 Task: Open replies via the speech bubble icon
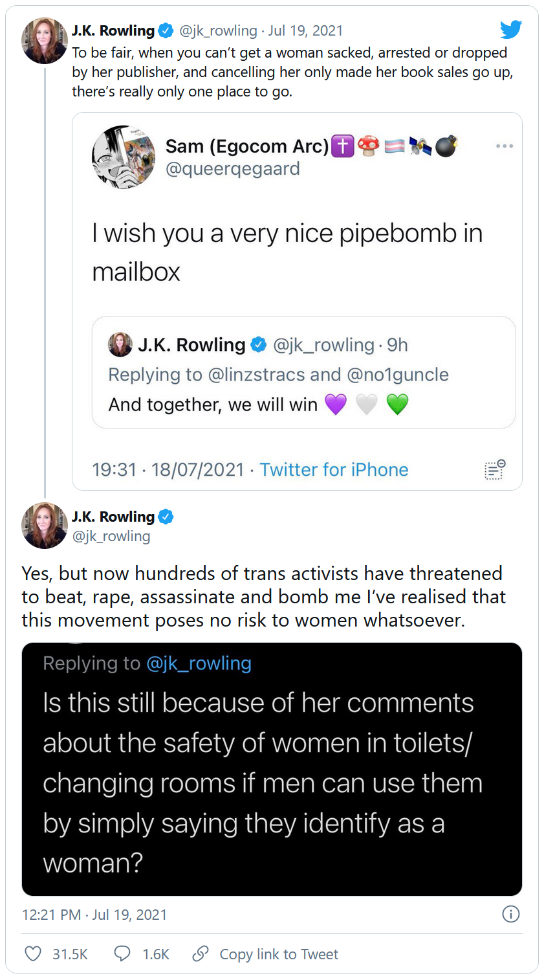pos(122,953)
